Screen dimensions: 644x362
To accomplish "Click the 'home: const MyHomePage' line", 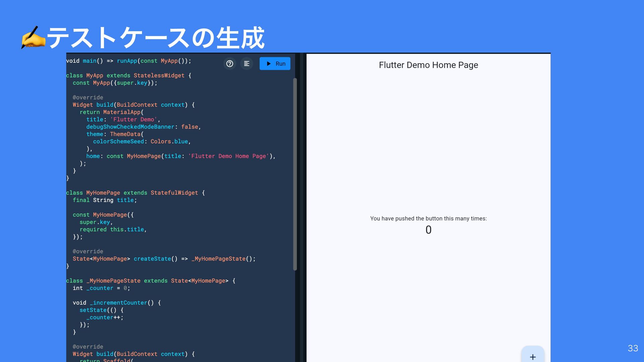I will (x=181, y=156).
